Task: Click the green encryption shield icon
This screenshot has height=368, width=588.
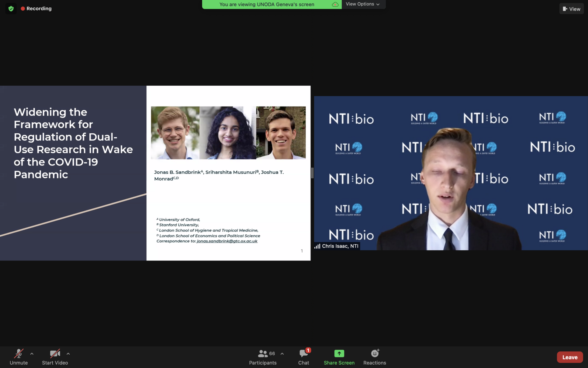Action: coord(11,9)
